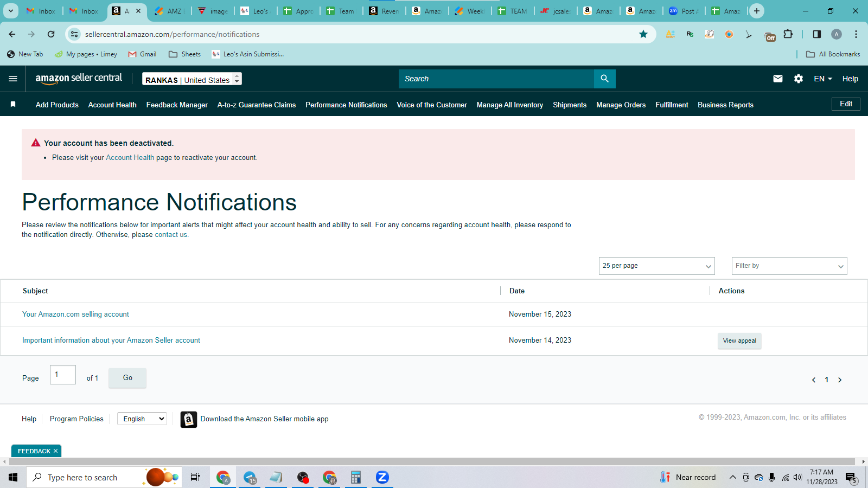Open Feedback Manager in the nav bar

pyautogui.click(x=177, y=105)
